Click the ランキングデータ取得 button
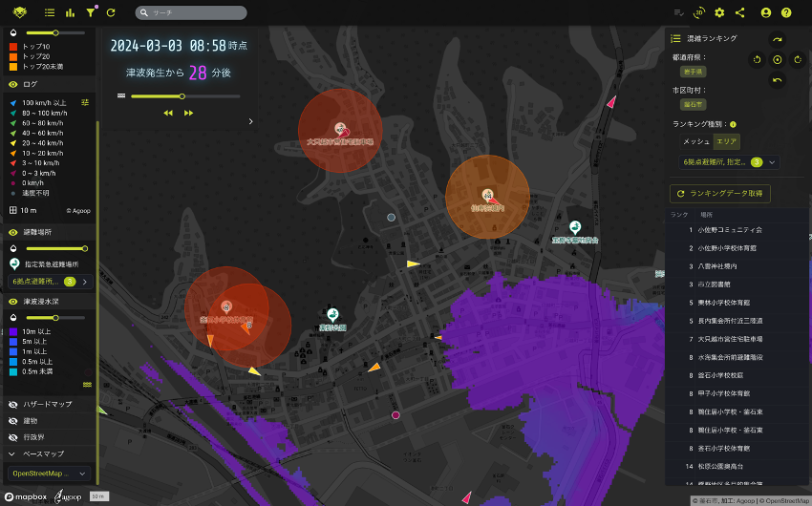 tap(719, 193)
